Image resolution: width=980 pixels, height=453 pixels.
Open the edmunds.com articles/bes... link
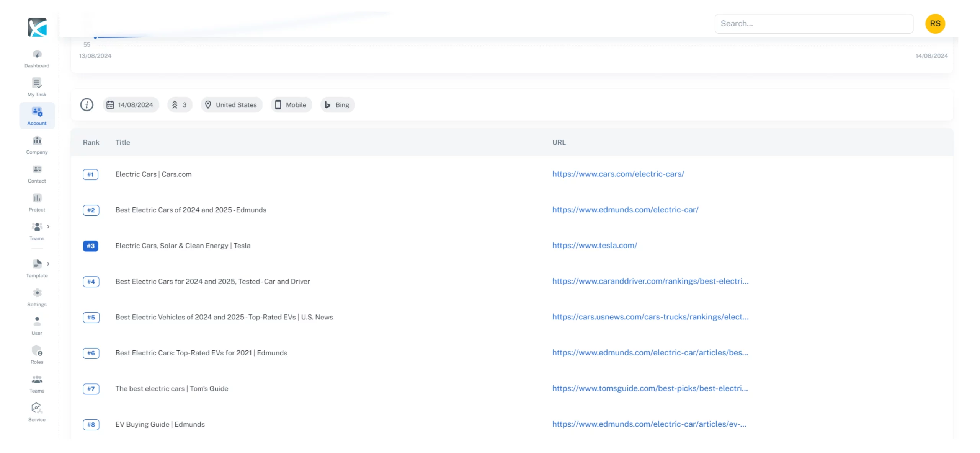click(x=650, y=352)
